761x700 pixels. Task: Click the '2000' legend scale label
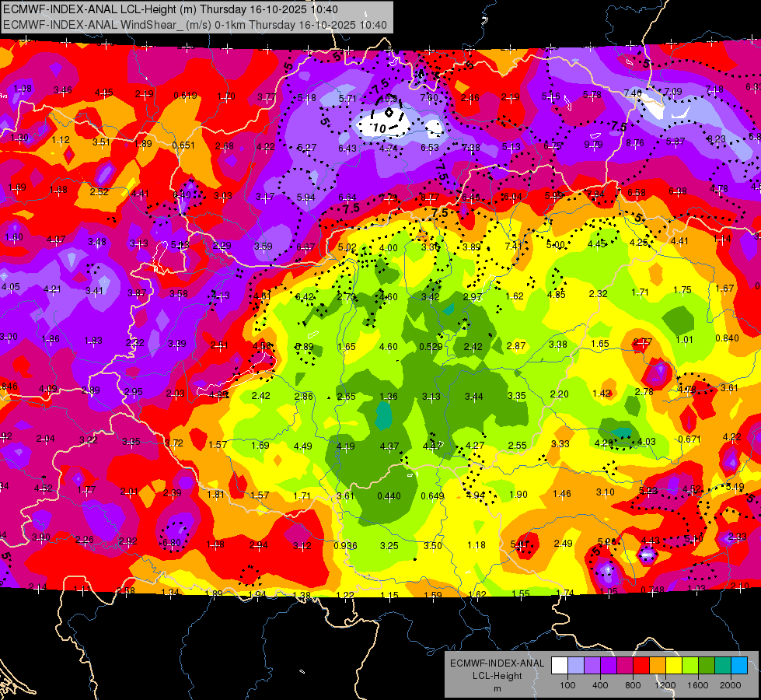tap(731, 685)
